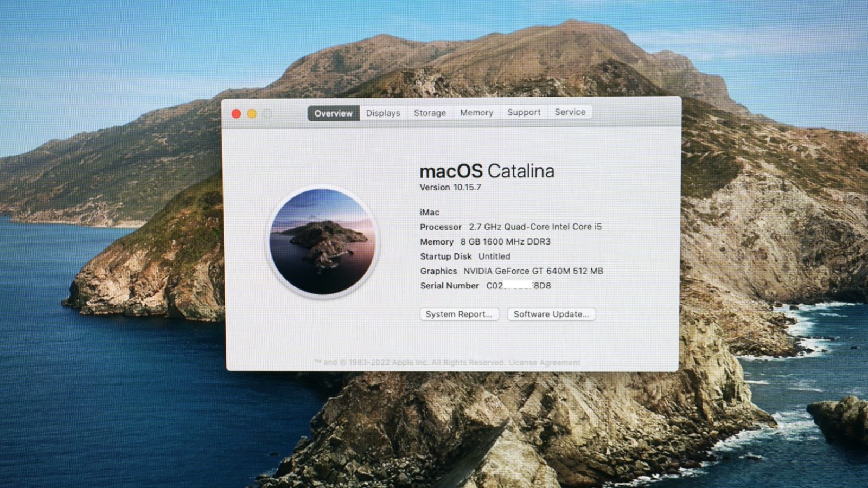Click the Serial Number value

(x=519, y=286)
